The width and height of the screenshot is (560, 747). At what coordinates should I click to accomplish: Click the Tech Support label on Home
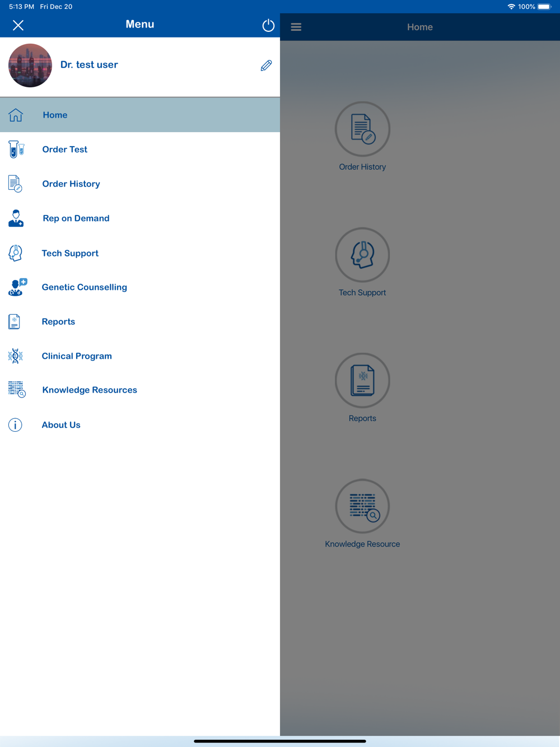click(362, 292)
